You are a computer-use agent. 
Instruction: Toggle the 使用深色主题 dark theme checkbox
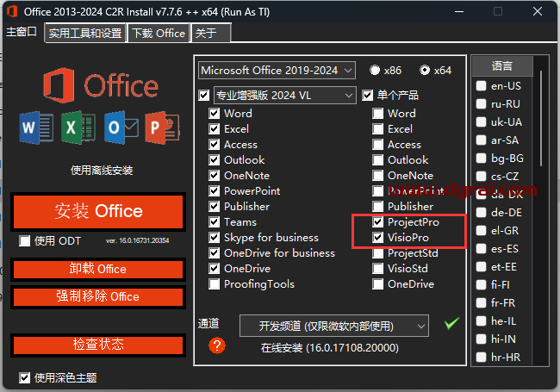point(25,377)
